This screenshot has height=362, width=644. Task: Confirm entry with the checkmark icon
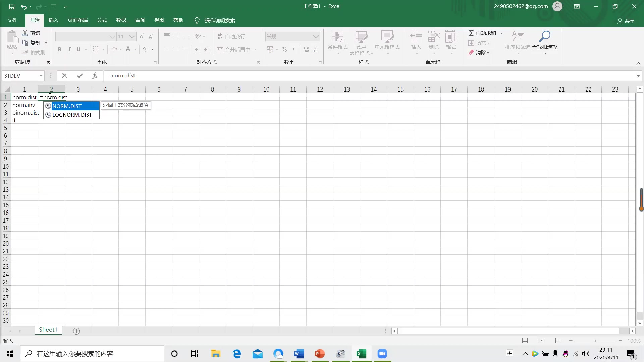79,76
